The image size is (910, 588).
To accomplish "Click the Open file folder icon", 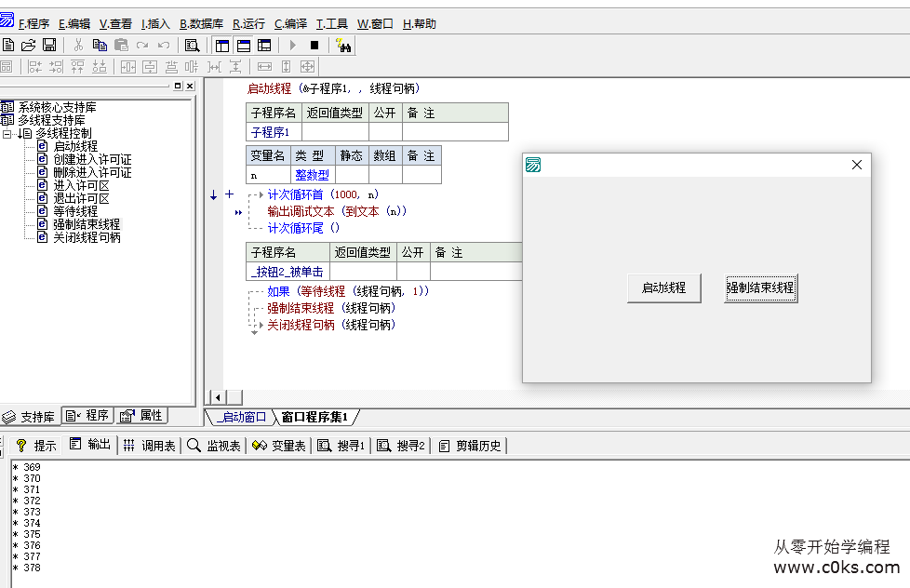I will pos(29,45).
